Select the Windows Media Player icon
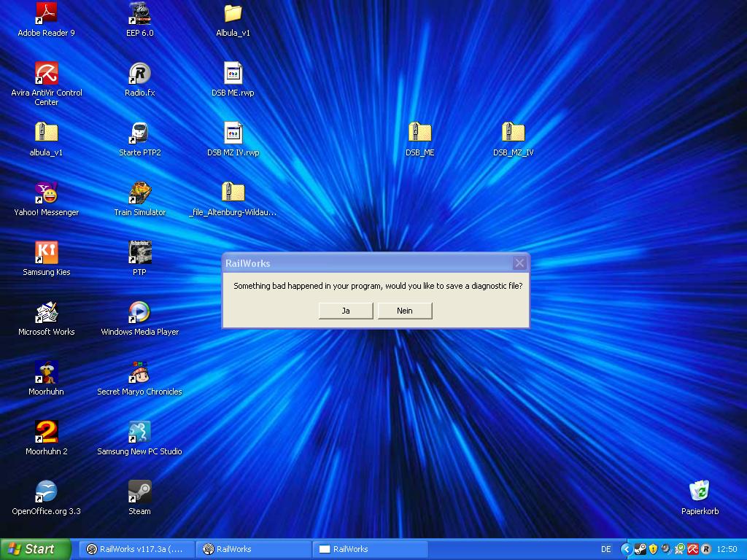 tap(139, 319)
